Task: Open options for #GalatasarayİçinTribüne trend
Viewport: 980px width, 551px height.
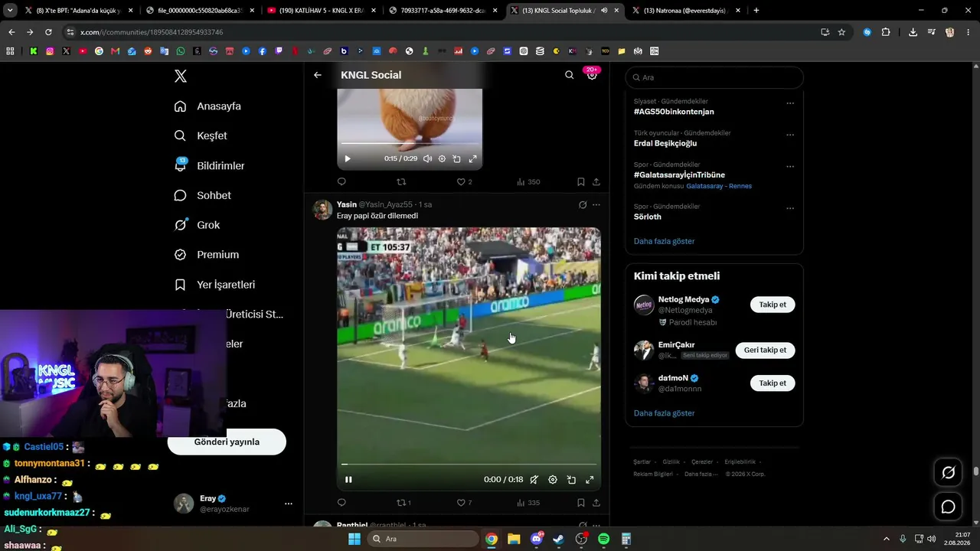Action: (x=790, y=166)
